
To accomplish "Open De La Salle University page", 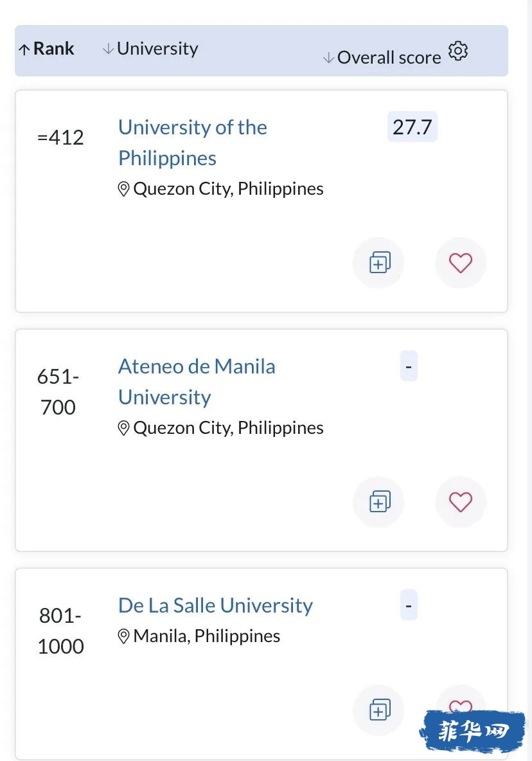I will pyautogui.click(x=215, y=605).
